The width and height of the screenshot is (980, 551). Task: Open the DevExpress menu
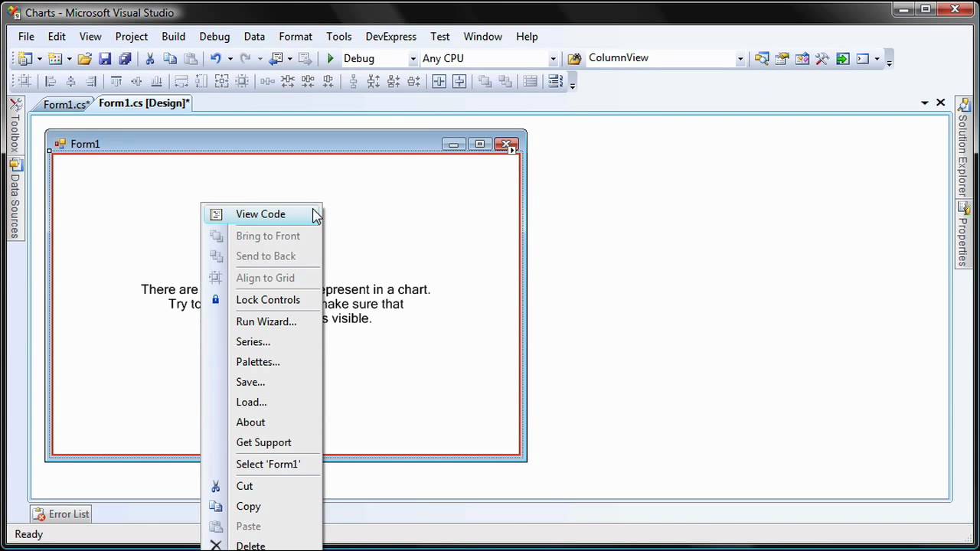(x=390, y=36)
